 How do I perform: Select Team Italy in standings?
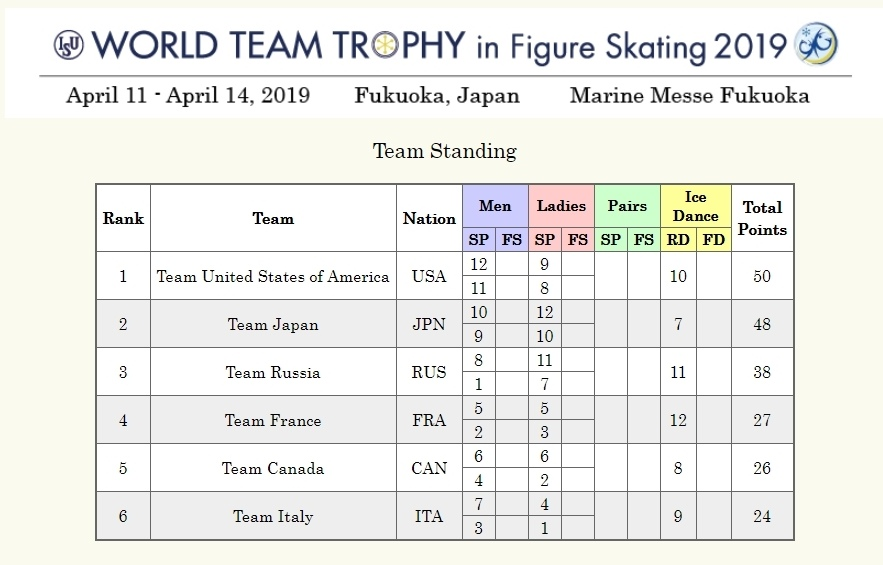tap(273, 516)
